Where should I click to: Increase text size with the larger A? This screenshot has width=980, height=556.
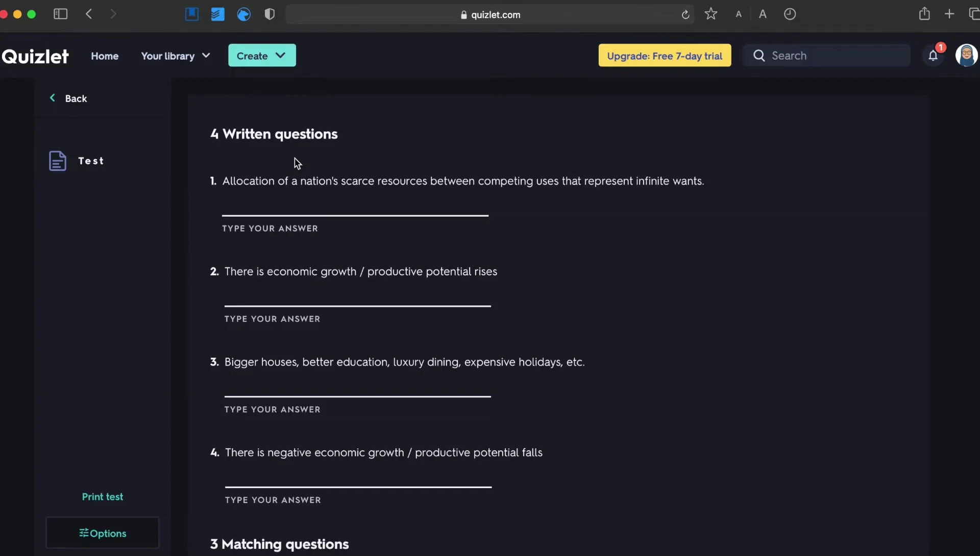tap(763, 14)
